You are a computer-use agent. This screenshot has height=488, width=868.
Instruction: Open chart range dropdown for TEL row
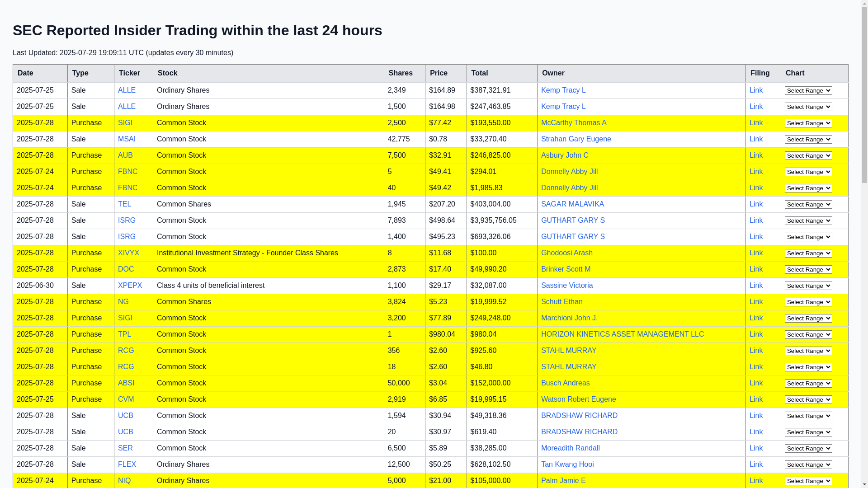[x=808, y=204]
